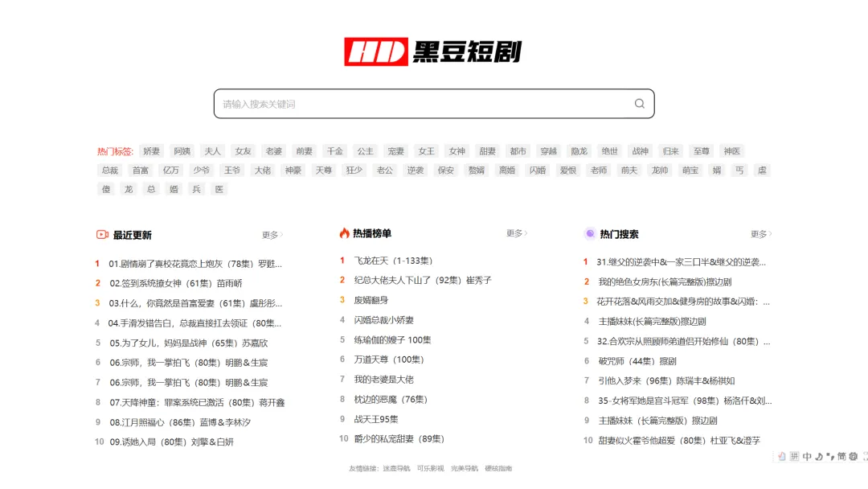The image size is (868, 489).
Task: Open 05.为了女儿，妈妈是战神 (65集)
Action: pyautogui.click(x=188, y=343)
